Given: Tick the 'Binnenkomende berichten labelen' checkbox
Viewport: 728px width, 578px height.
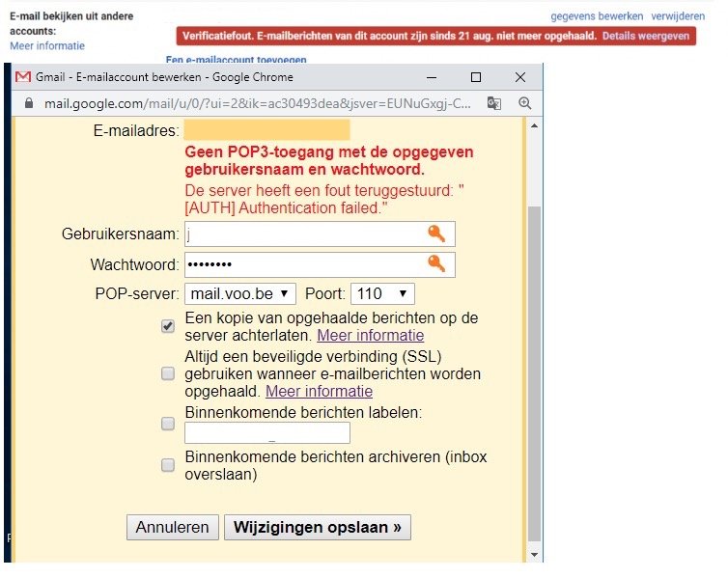Looking at the screenshot, I should coord(168,423).
